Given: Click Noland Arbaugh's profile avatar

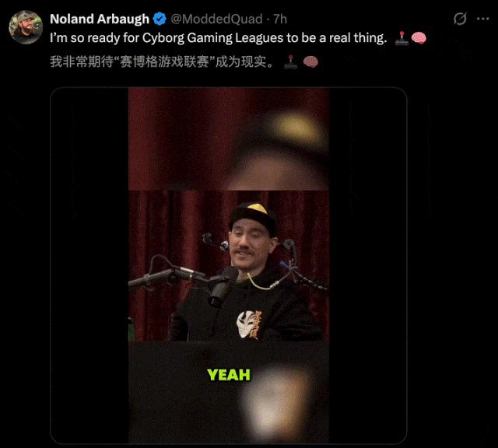Looking at the screenshot, I should 26,27.
